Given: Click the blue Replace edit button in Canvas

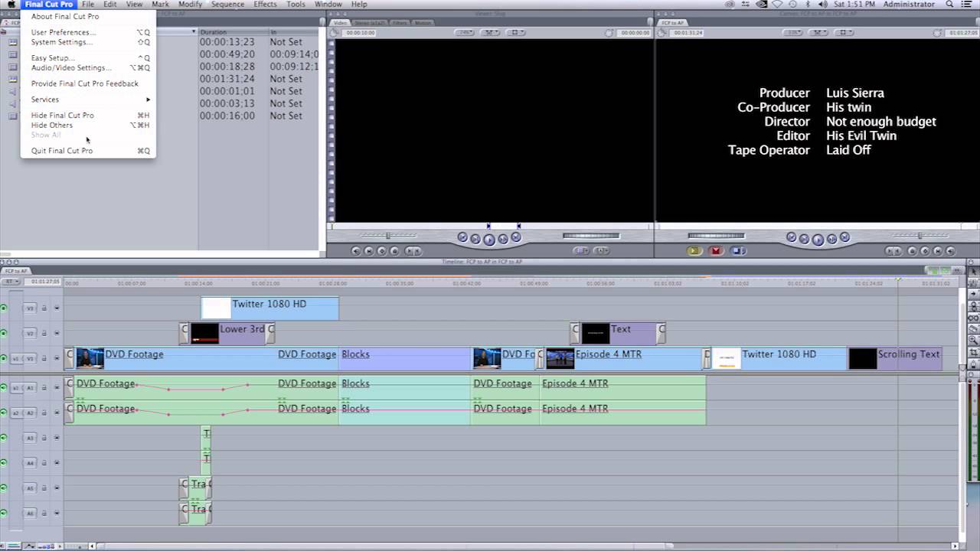Looking at the screenshot, I should click(x=739, y=250).
